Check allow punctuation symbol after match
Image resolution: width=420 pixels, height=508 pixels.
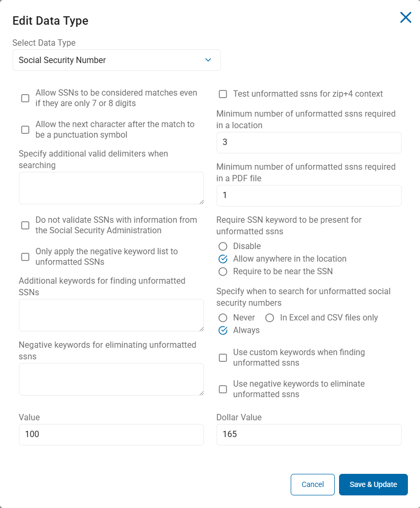[25, 130]
